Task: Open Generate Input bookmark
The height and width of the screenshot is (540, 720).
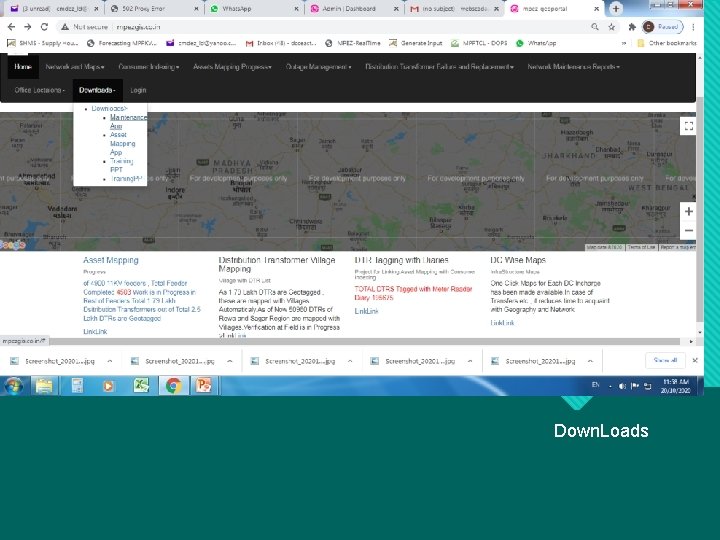Action: [416, 43]
